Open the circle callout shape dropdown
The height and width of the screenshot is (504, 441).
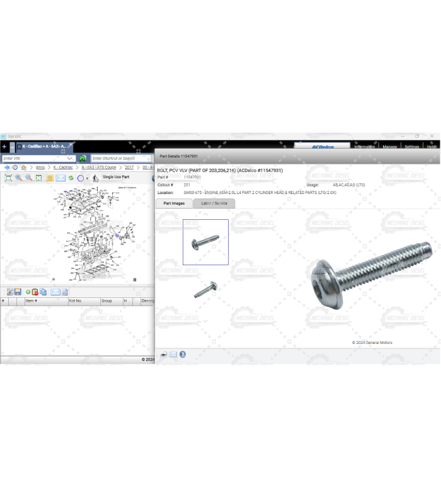[x=88, y=178]
